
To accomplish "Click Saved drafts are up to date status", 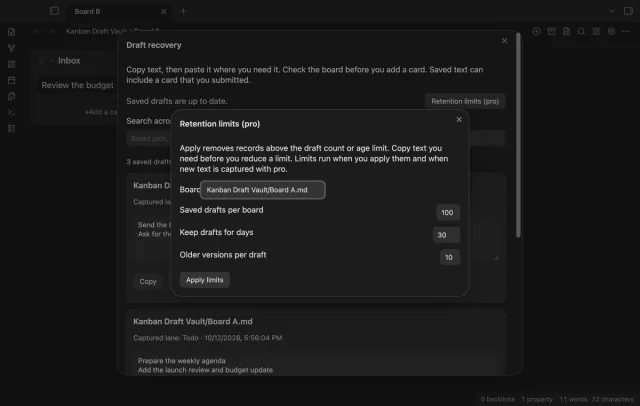I will tap(177, 101).
